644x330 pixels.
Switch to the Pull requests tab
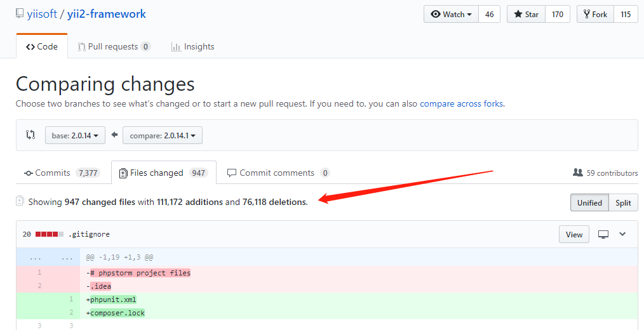(x=114, y=46)
